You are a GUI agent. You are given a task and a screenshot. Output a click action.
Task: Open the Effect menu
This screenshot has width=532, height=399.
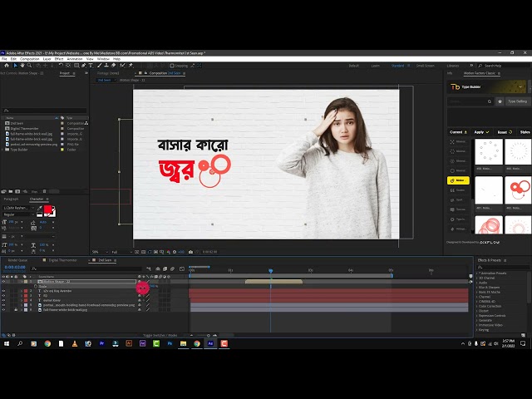click(x=59, y=59)
